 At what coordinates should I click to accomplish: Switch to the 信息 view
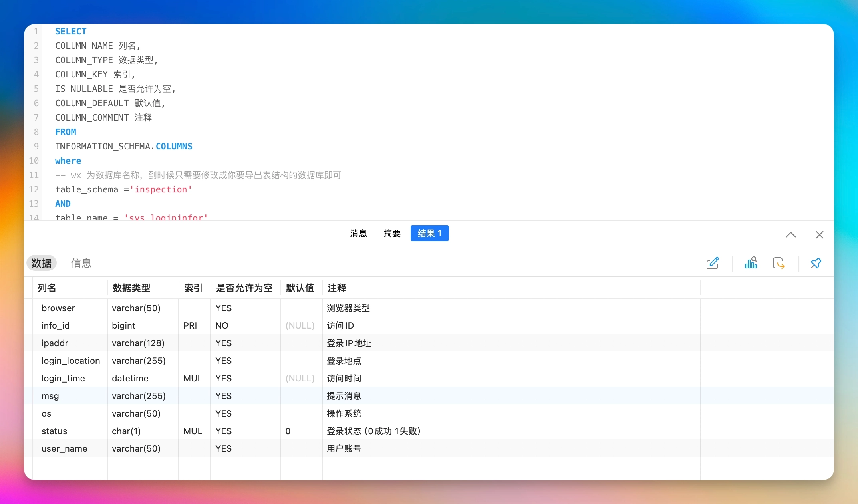tap(81, 263)
